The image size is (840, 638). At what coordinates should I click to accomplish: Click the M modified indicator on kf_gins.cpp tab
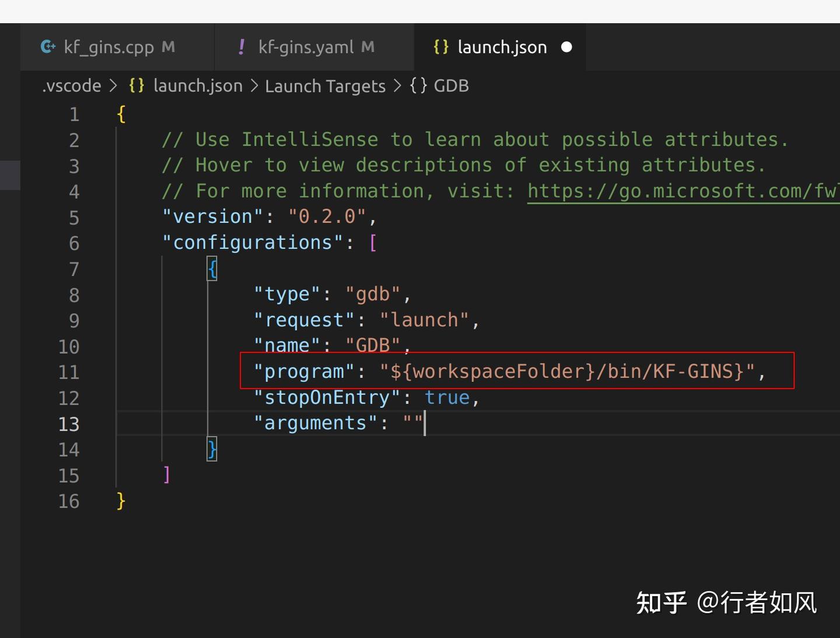click(168, 47)
